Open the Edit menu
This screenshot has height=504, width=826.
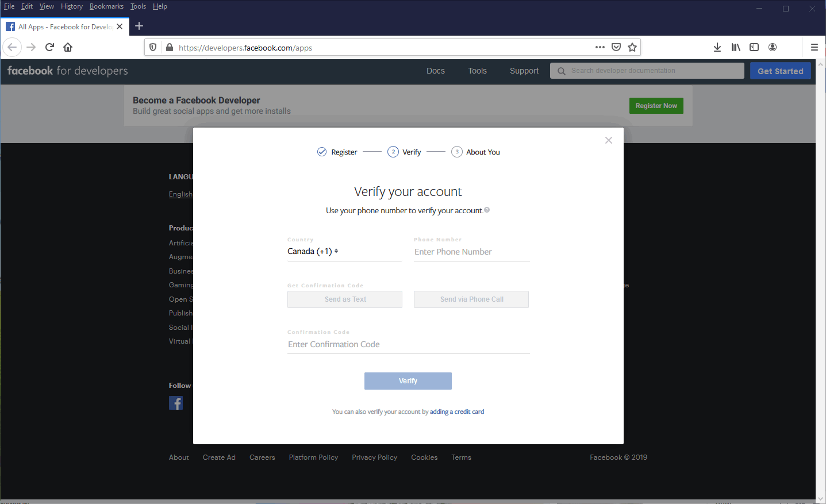point(27,6)
